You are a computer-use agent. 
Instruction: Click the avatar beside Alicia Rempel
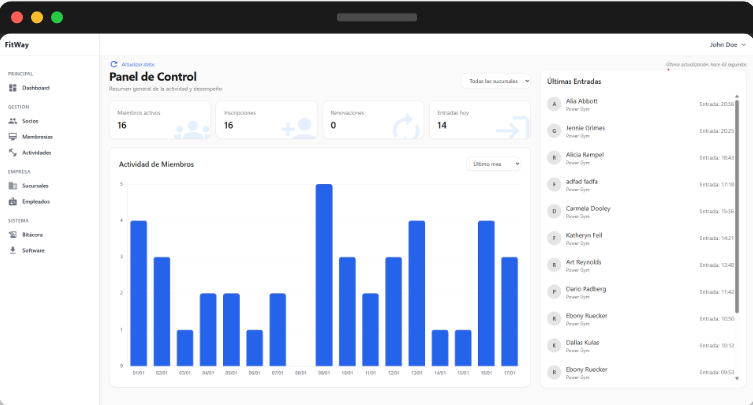(554, 158)
